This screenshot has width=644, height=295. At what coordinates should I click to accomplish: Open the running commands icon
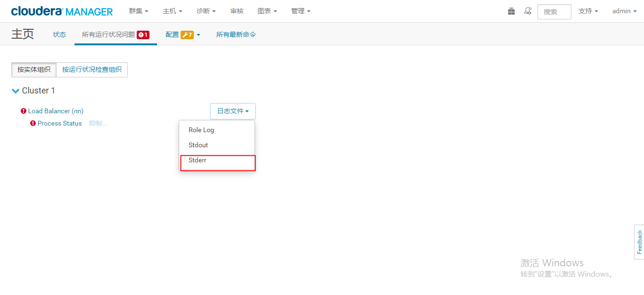point(528,11)
